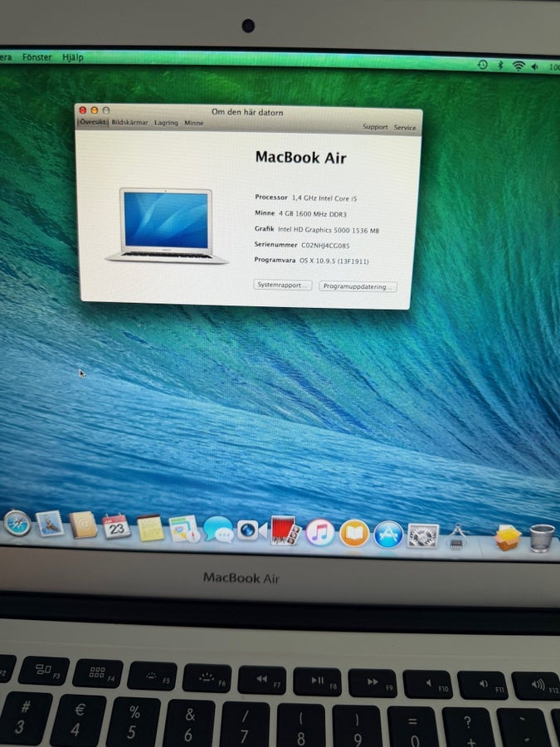Click the 4 GB 1600 MHz DDR3 text
Screen dimensions: 560x747
[313, 214]
